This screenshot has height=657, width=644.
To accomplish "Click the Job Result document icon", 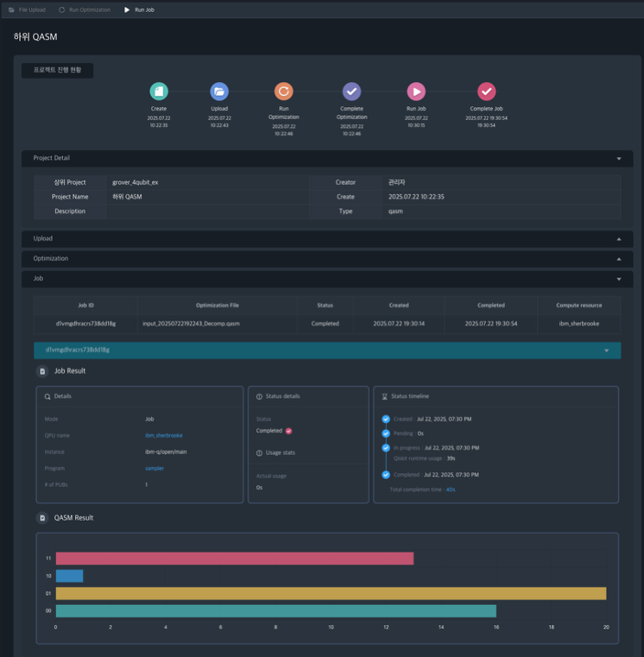I will pos(42,371).
